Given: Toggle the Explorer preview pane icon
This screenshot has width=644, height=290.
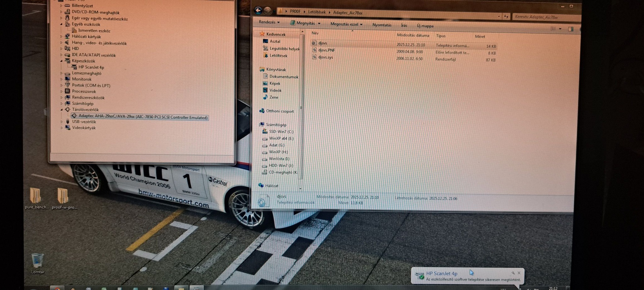Looking at the screenshot, I should [571, 29].
